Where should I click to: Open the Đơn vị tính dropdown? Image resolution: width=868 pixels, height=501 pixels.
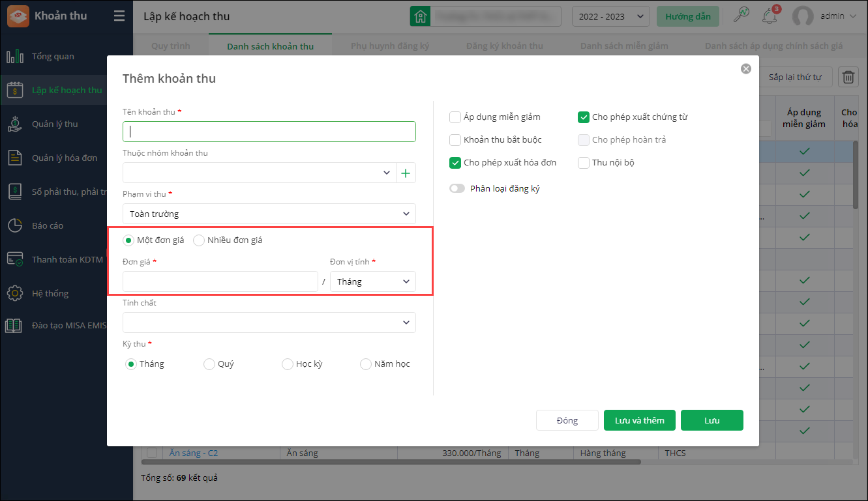click(373, 281)
